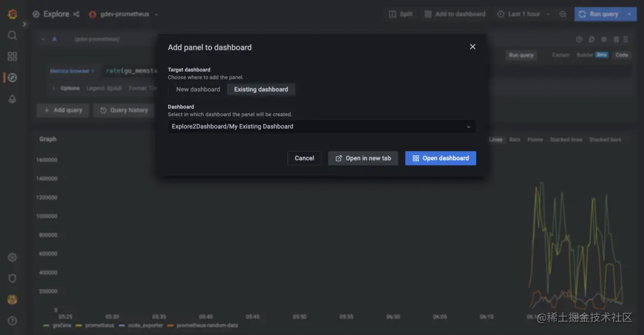The image size is (644, 335).
Task: Click the Cancel button
Action: (x=304, y=158)
